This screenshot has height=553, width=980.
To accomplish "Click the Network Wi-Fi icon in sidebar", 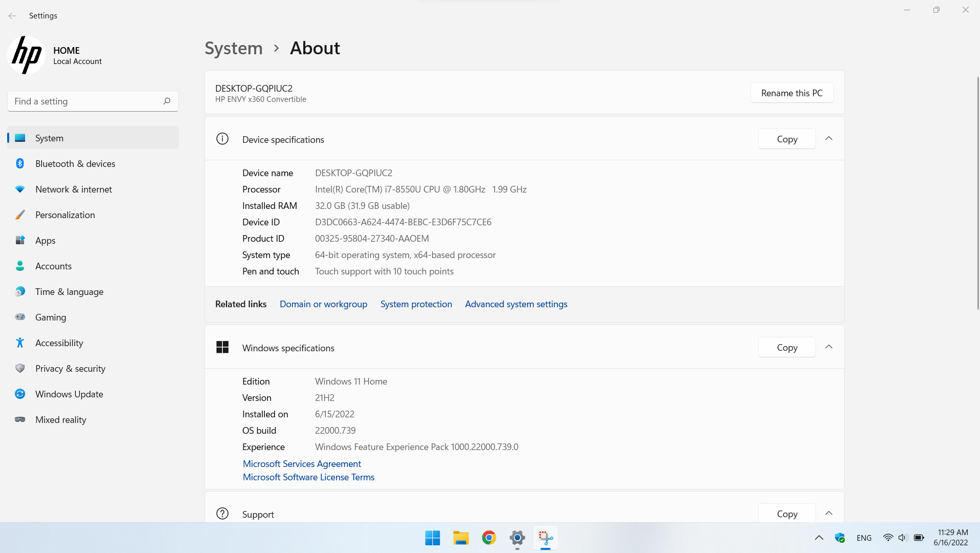I will [x=20, y=189].
